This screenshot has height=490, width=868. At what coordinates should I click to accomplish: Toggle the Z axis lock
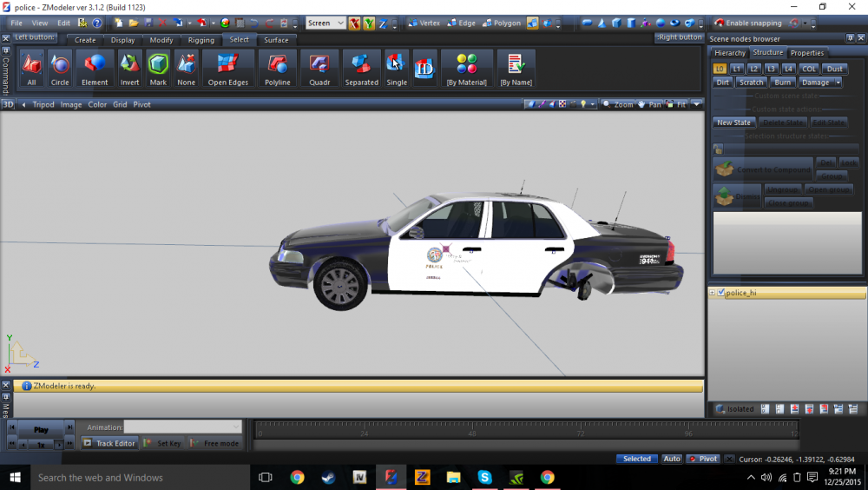coord(383,23)
